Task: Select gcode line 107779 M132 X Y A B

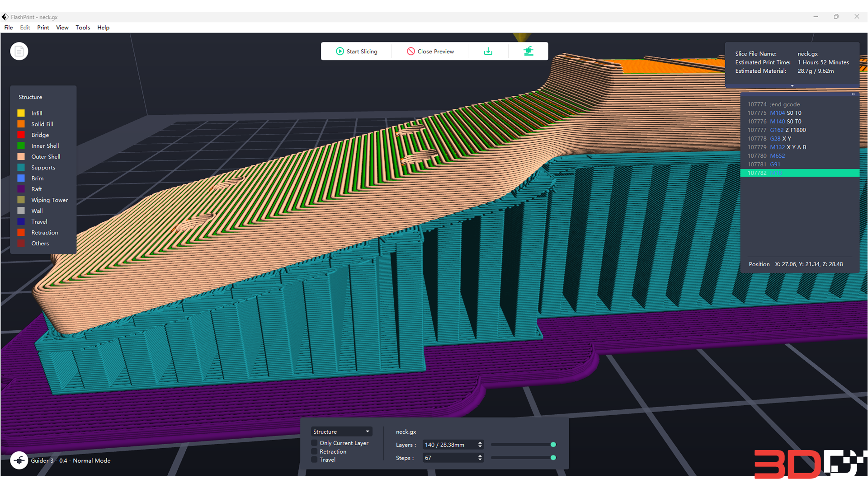Action: coord(799,147)
